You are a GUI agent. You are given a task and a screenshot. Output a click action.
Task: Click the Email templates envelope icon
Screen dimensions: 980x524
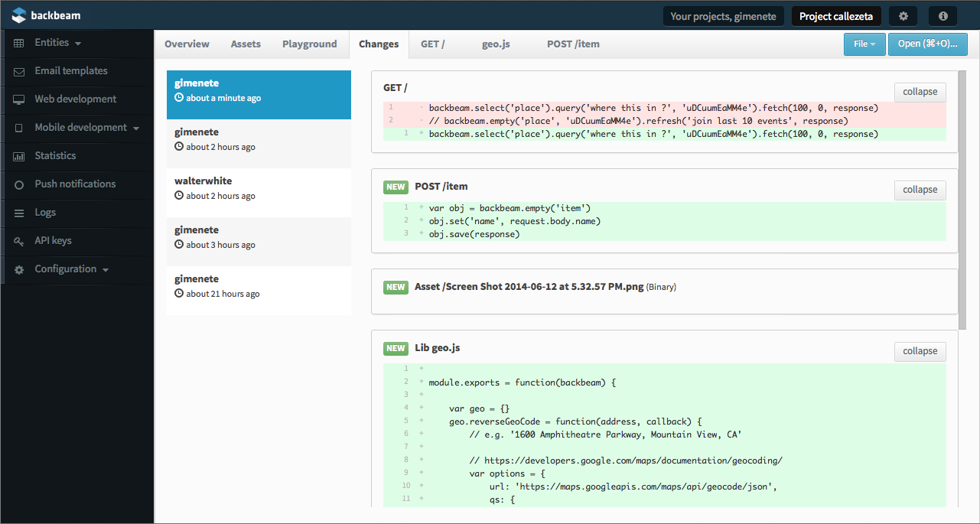pyautogui.click(x=19, y=71)
